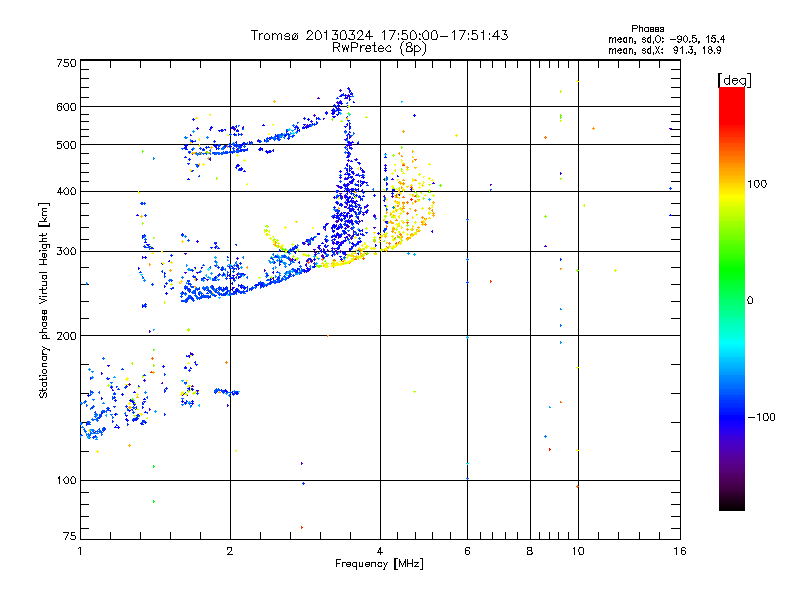Click the 'RwPretec (8p)' subtitle

pos(379,48)
